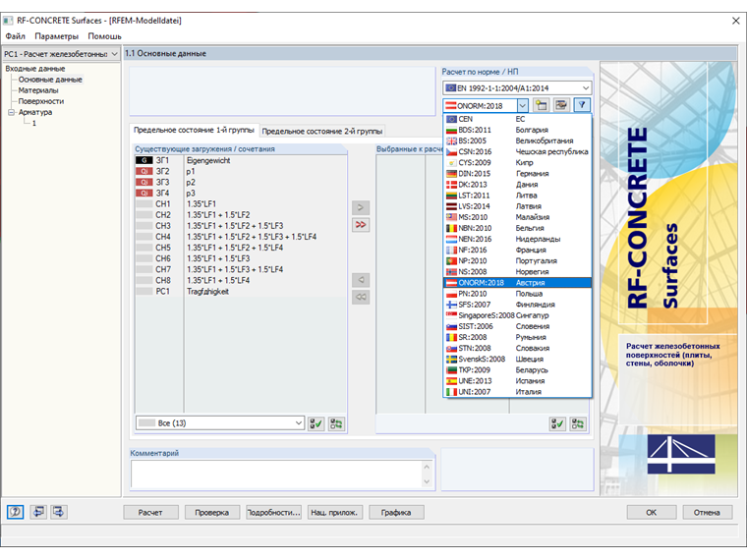This screenshot has height=560, width=747.
Task: Select UNI:2007 Италия annex
Action: point(517,392)
